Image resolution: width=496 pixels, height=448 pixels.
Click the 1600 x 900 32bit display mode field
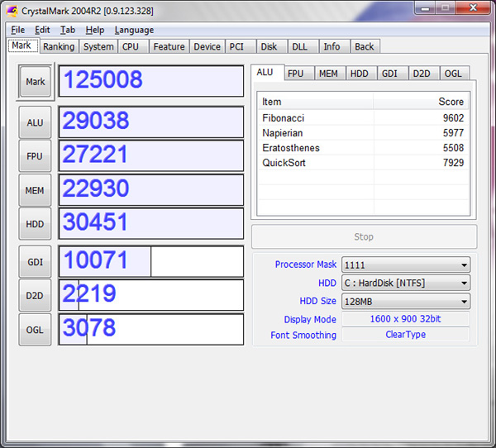pyautogui.click(x=406, y=318)
